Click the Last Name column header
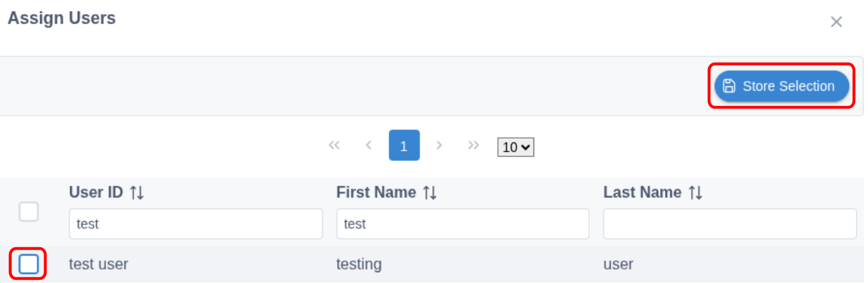This screenshot has height=283, width=868. coord(642,192)
